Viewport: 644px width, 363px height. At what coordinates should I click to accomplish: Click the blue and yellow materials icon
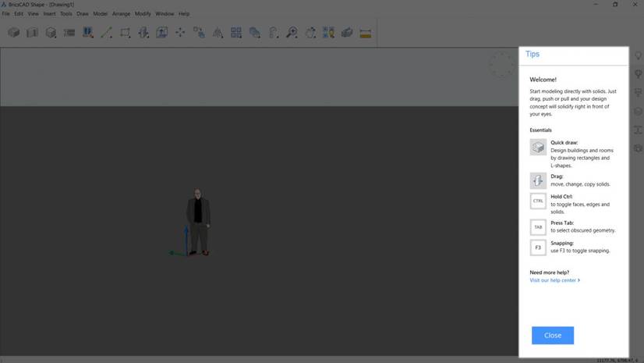[328, 33]
